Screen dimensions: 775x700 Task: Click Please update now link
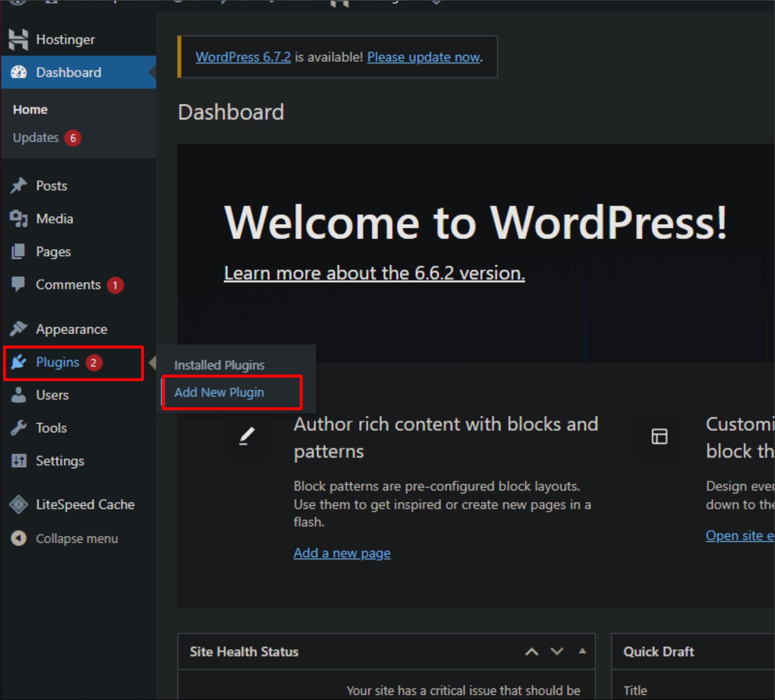[424, 57]
